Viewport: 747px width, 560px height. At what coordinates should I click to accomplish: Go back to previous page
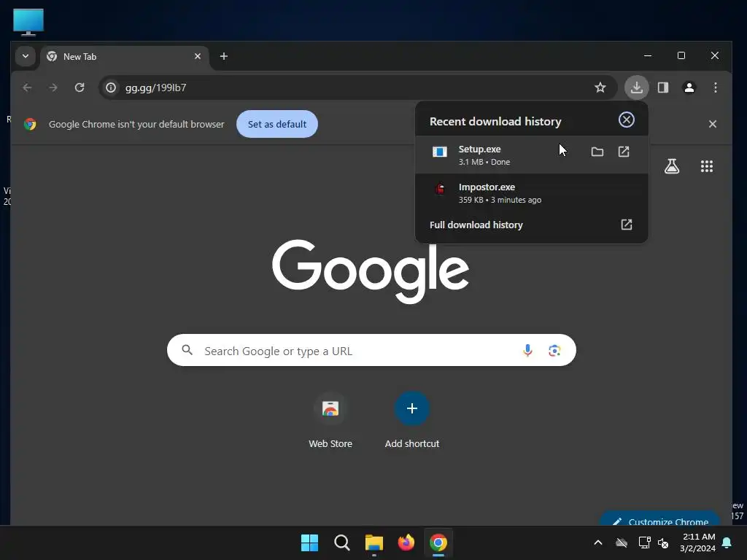coord(27,87)
